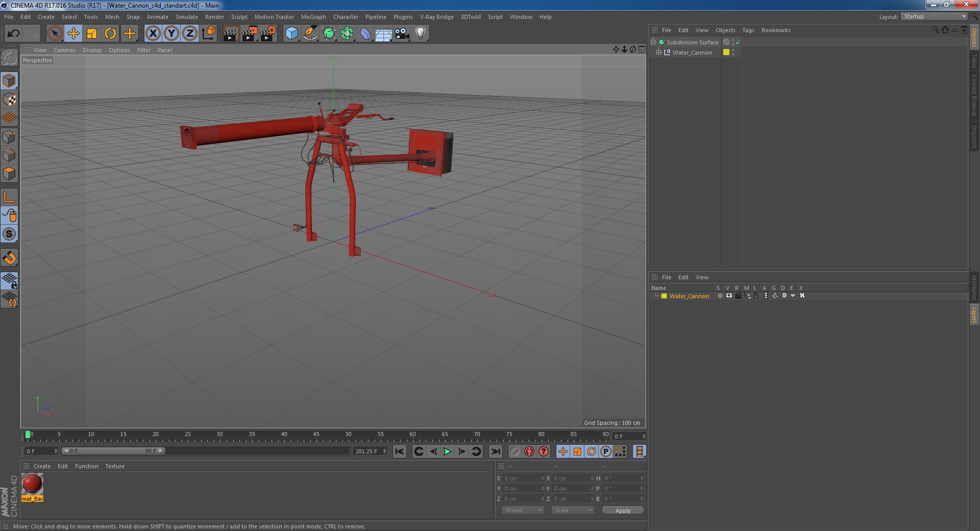
Task: Click the 281.25 F end frame stepper
Action: click(x=384, y=451)
